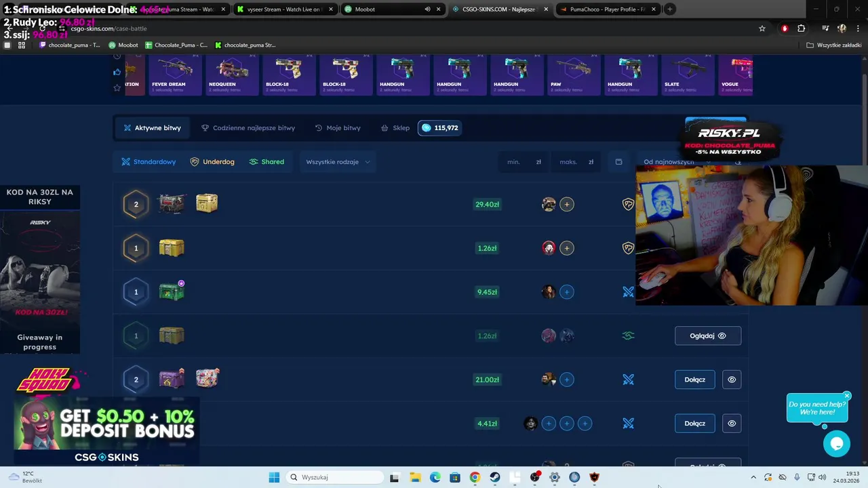Open a new browser tab
The width and height of the screenshot is (868, 488).
669,9
